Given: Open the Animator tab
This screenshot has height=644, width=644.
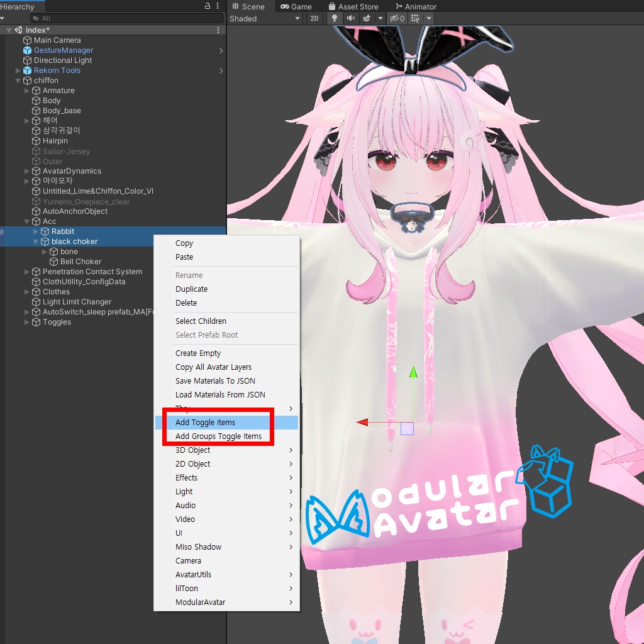Looking at the screenshot, I should tap(416, 6).
